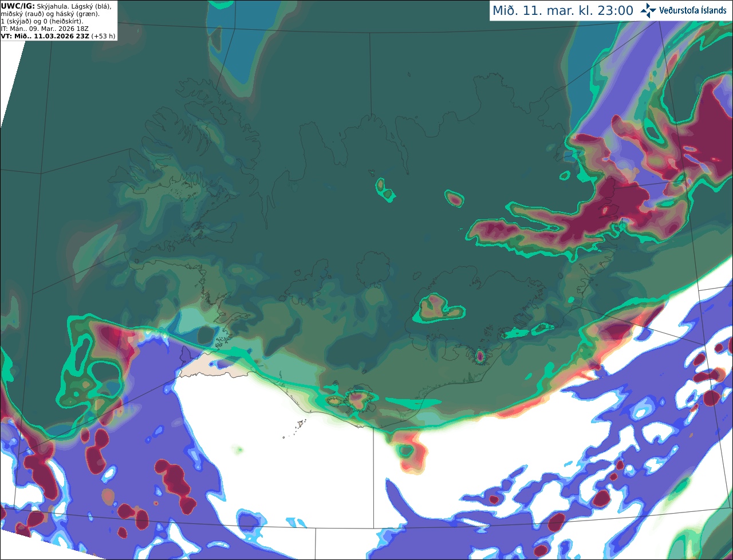Click the '(+53 h)' forecast offset text

(x=103, y=36)
